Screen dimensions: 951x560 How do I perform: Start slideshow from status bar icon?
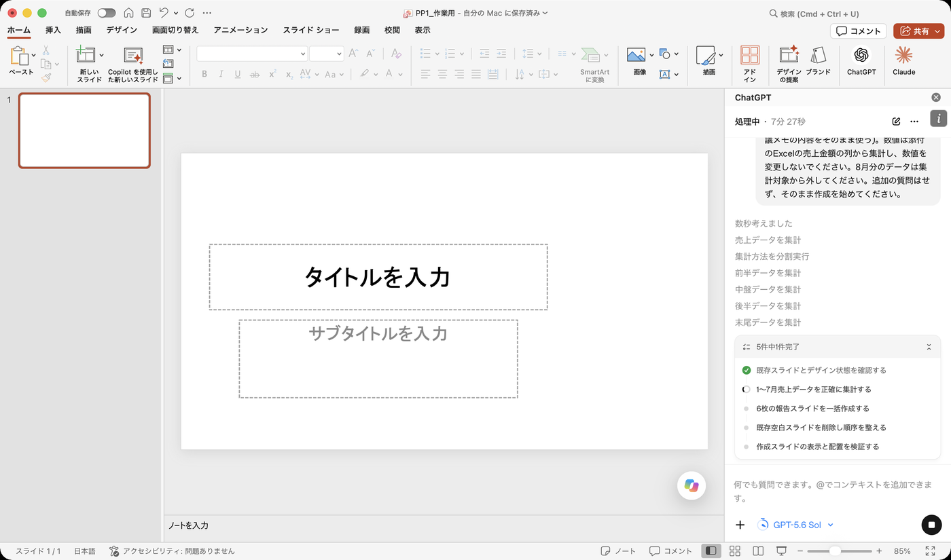781,550
